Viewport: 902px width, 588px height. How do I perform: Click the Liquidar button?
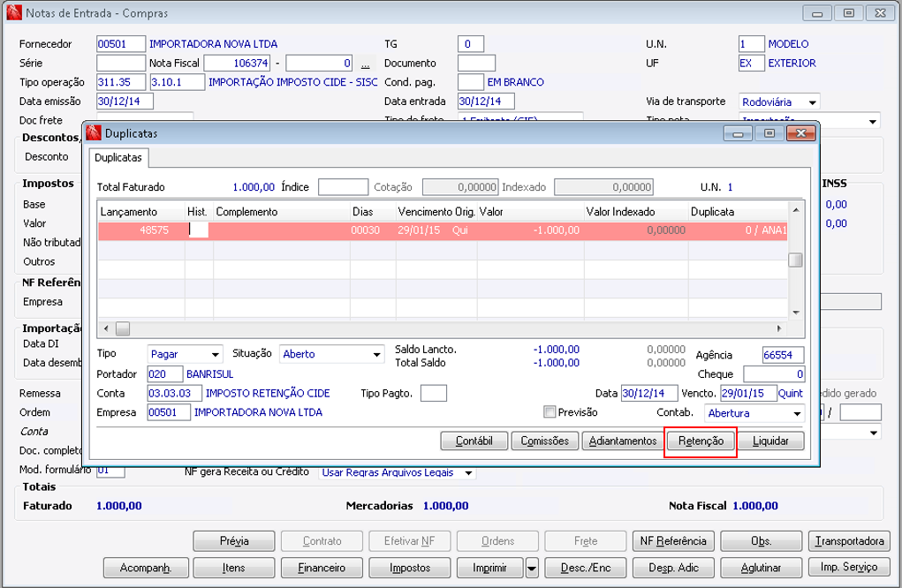coord(770,441)
